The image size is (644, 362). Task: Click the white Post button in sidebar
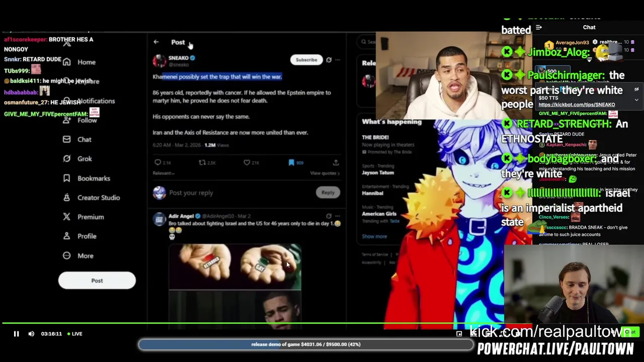(x=97, y=281)
